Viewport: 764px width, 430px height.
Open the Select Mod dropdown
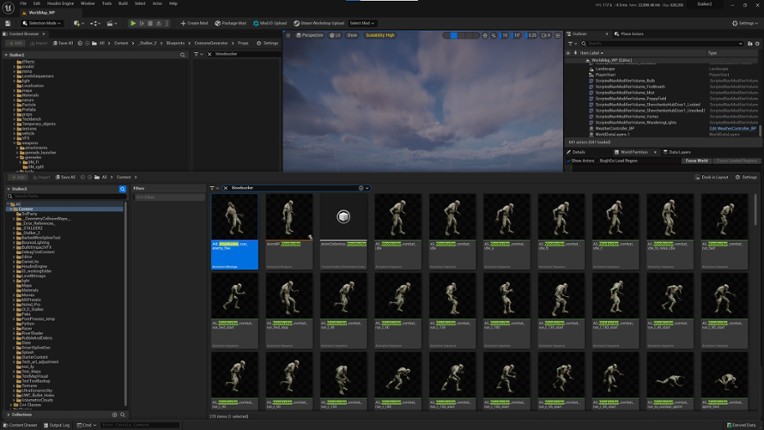click(361, 23)
